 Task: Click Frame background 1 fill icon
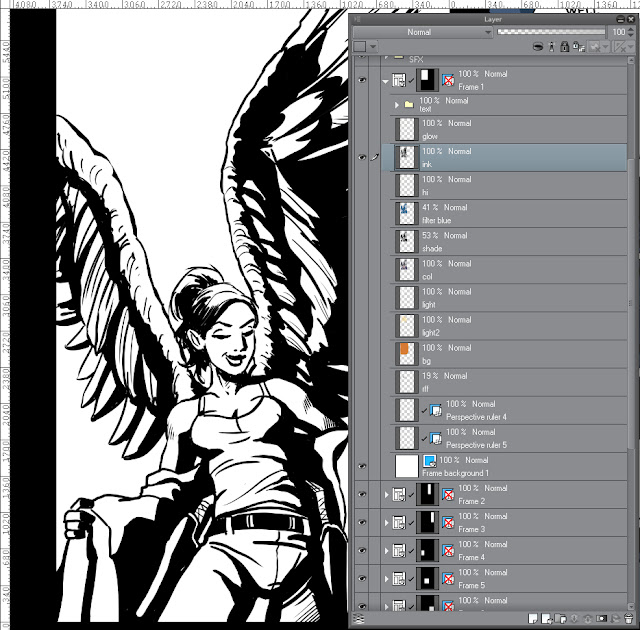coord(429,461)
